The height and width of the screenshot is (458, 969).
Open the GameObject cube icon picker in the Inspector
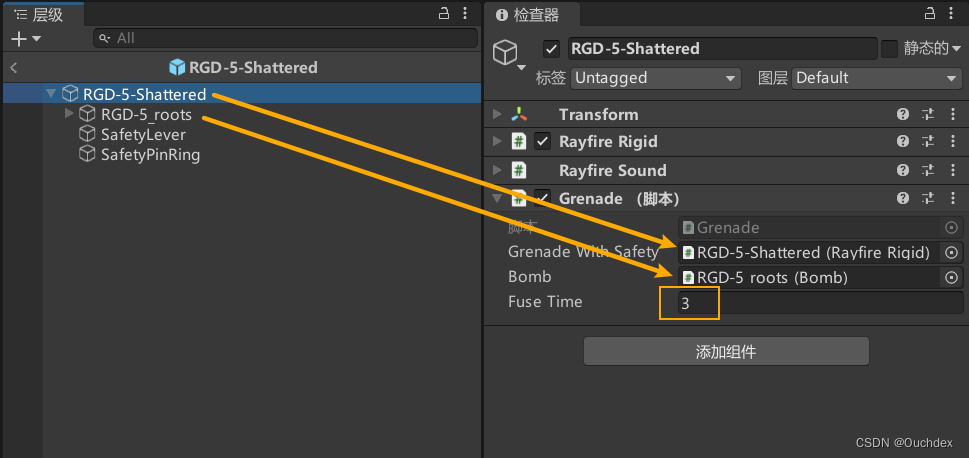(x=507, y=52)
